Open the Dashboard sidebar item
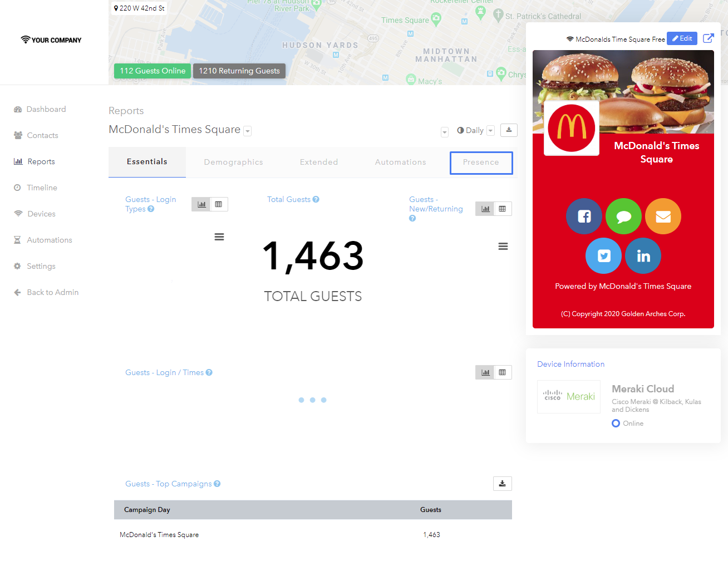This screenshot has height=566, width=728. point(40,109)
